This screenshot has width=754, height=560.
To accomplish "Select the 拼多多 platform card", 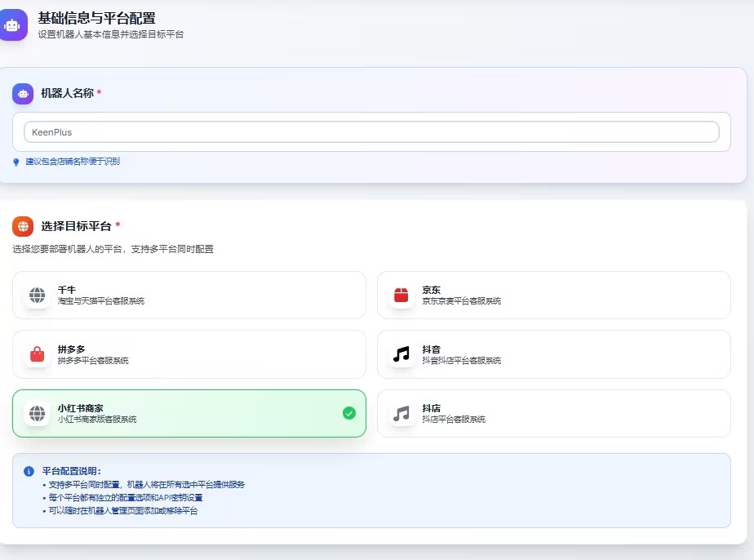I will point(188,354).
